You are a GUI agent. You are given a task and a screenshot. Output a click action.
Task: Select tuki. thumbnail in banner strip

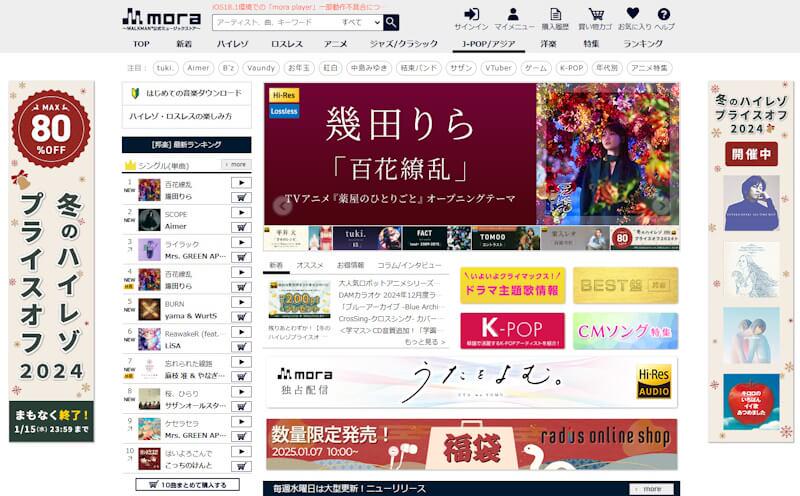coord(367,238)
